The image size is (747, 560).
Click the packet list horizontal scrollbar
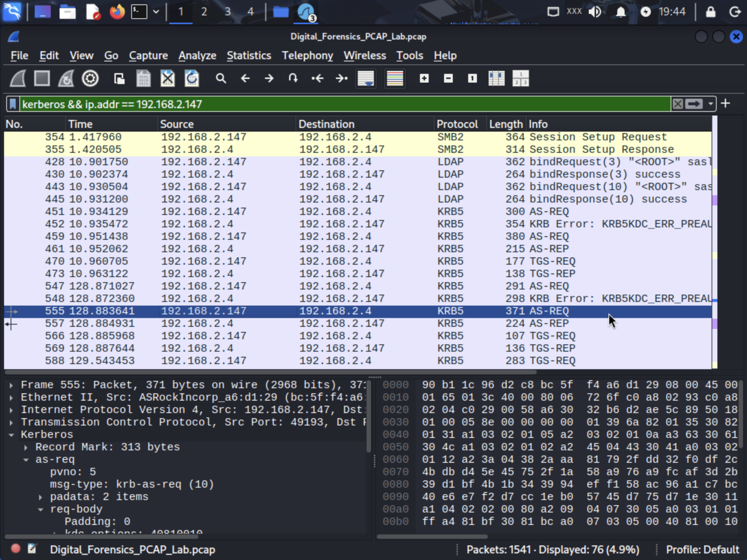[270, 372]
